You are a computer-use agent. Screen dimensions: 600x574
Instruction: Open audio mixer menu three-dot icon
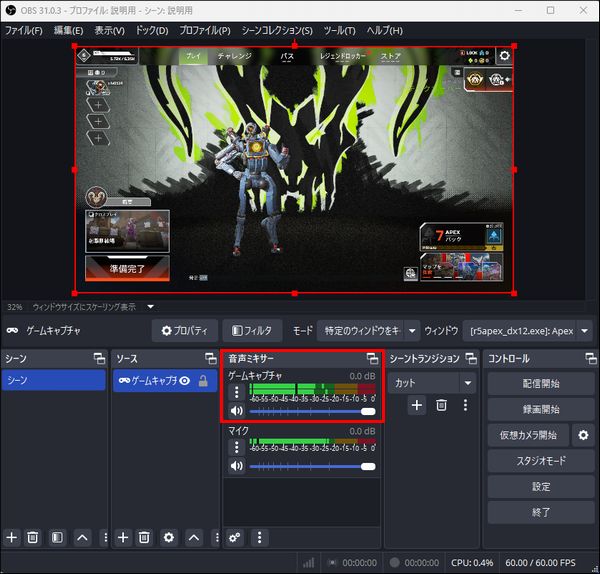(x=259, y=538)
